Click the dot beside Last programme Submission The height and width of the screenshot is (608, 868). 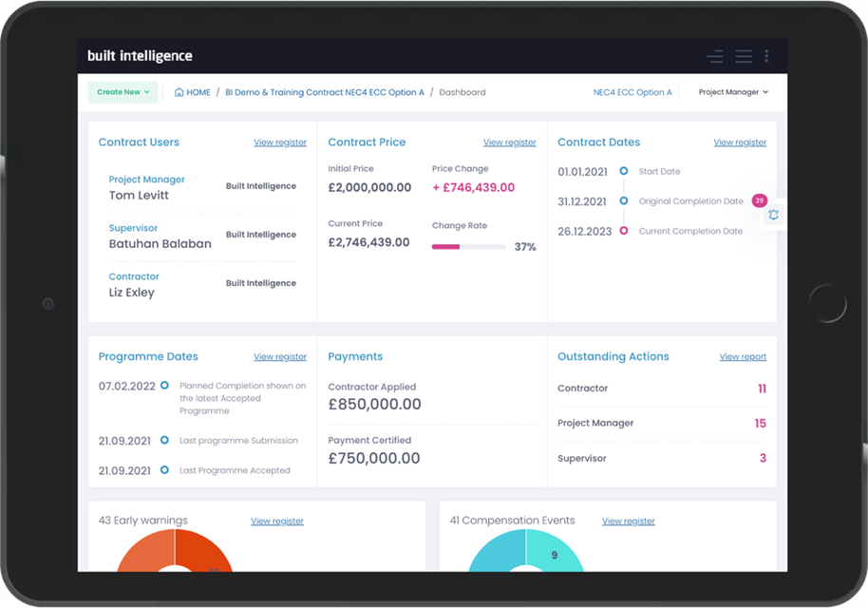tap(164, 440)
